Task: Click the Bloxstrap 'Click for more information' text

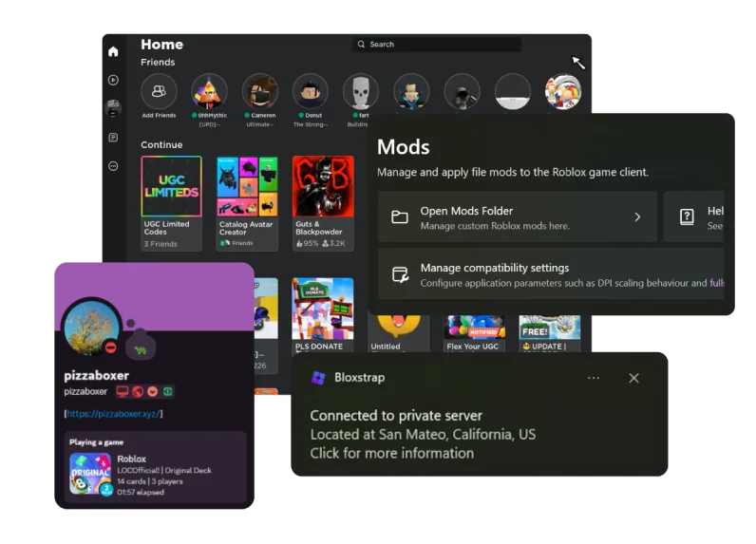Action: [392, 453]
